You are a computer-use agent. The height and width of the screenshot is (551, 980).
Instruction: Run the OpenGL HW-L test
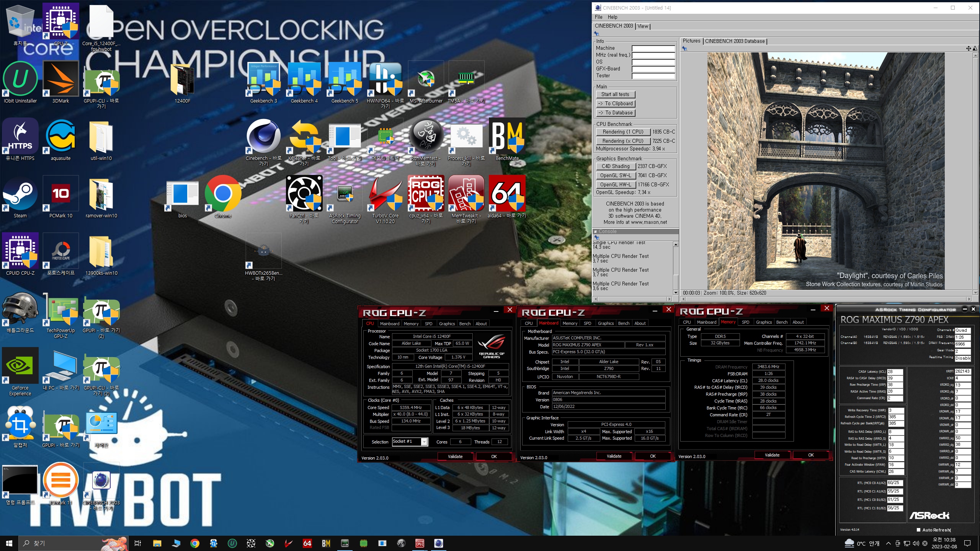pyautogui.click(x=616, y=184)
